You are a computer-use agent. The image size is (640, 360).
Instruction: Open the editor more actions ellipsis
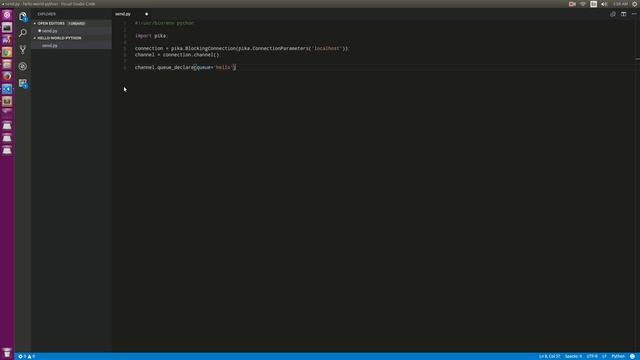click(634, 14)
